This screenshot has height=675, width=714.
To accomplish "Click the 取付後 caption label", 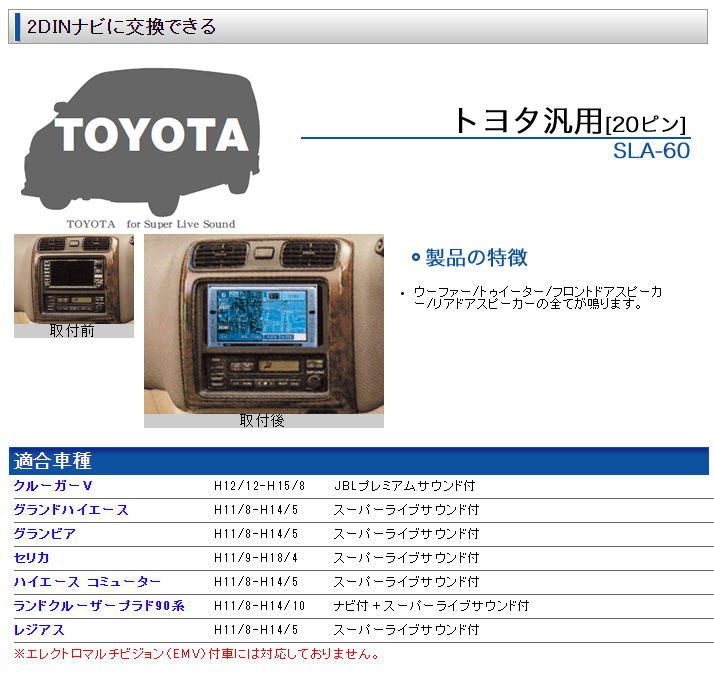I will click(262, 420).
